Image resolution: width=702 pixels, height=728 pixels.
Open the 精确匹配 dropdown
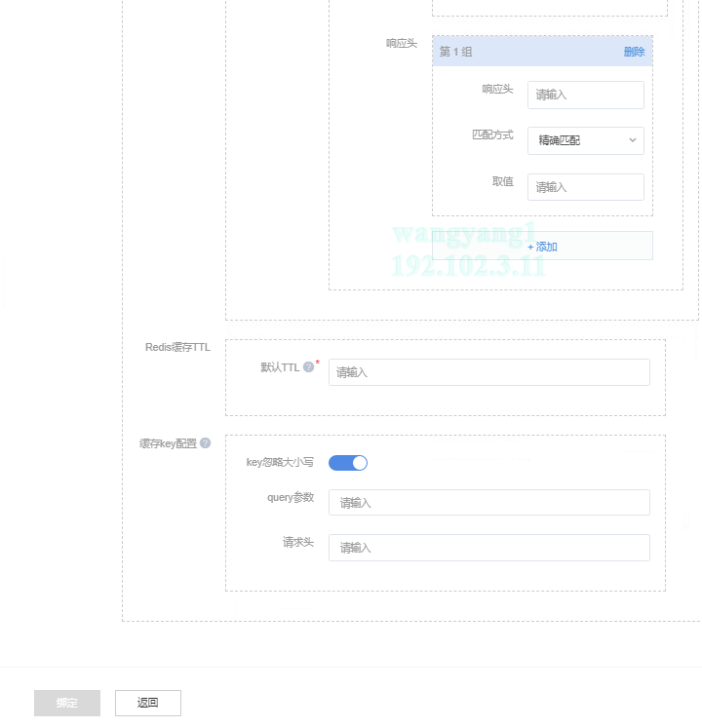point(584,140)
